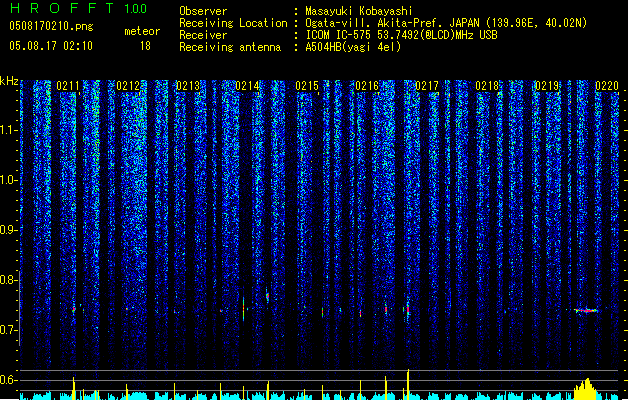
Task: Click the 0.9 kHz axis tick label
Action: click(x=9, y=230)
